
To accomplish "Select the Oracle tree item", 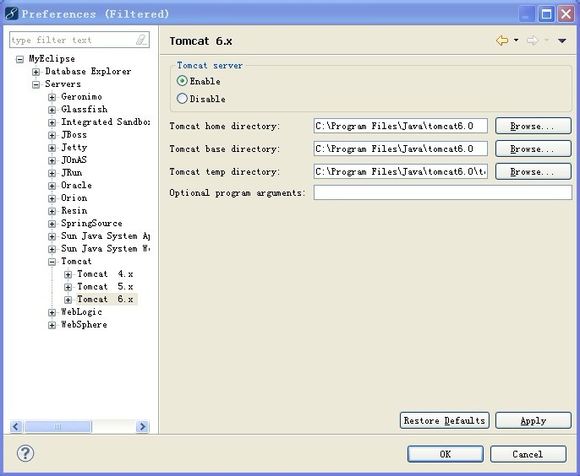I will tap(76, 185).
